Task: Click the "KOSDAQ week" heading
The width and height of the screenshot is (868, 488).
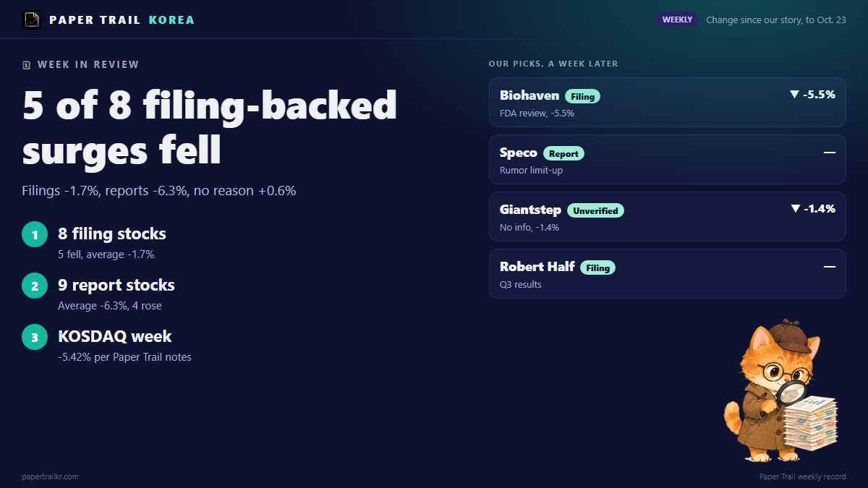Action: (x=115, y=336)
